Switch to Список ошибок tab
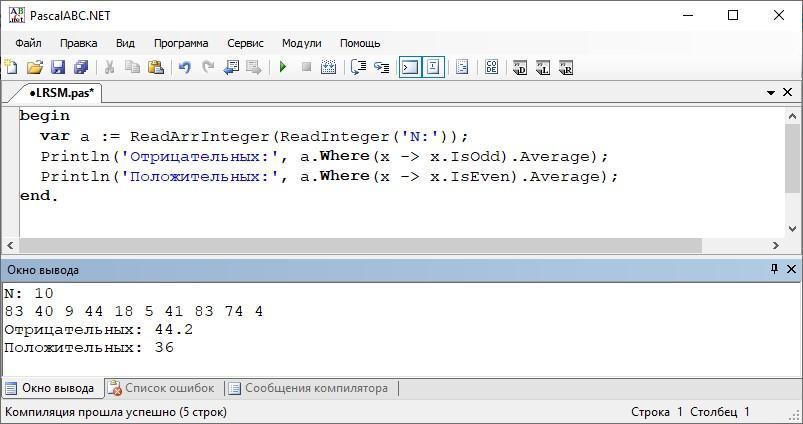Image resolution: width=803 pixels, height=424 pixels. pyautogui.click(x=162, y=389)
